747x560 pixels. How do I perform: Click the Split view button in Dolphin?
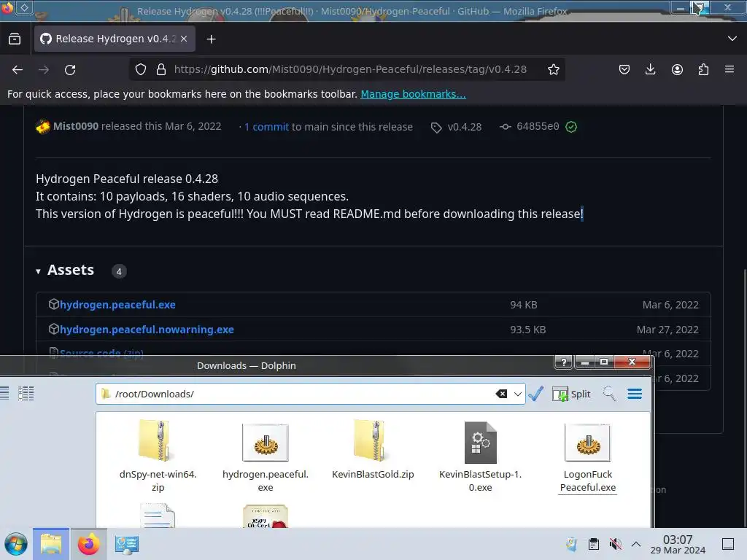[571, 394]
